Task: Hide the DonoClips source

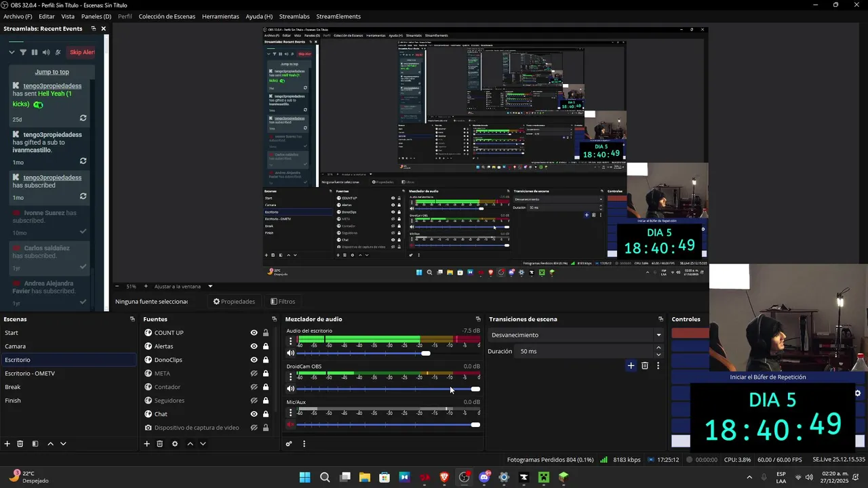Action: tap(254, 360)
